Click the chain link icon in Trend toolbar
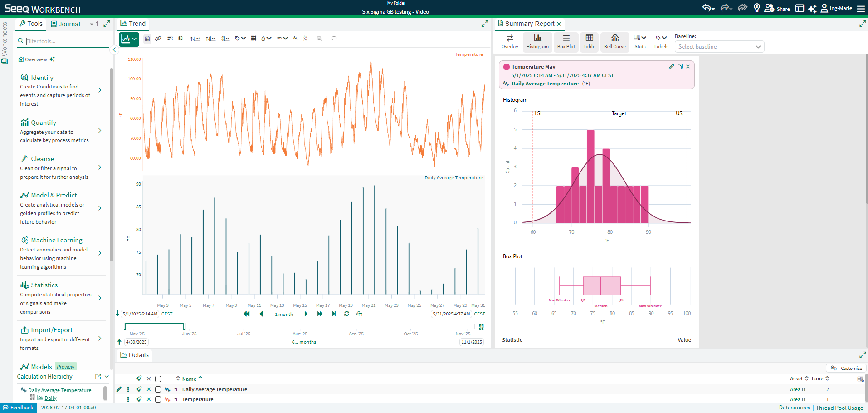Image resolution: width=868 pixels, height=413 pixels. 158,39
